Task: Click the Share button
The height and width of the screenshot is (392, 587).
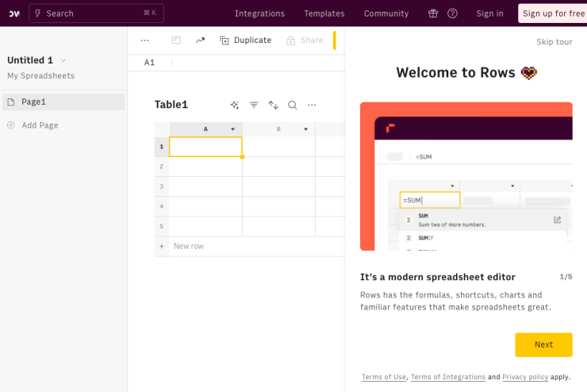Action: coord(305,40)
